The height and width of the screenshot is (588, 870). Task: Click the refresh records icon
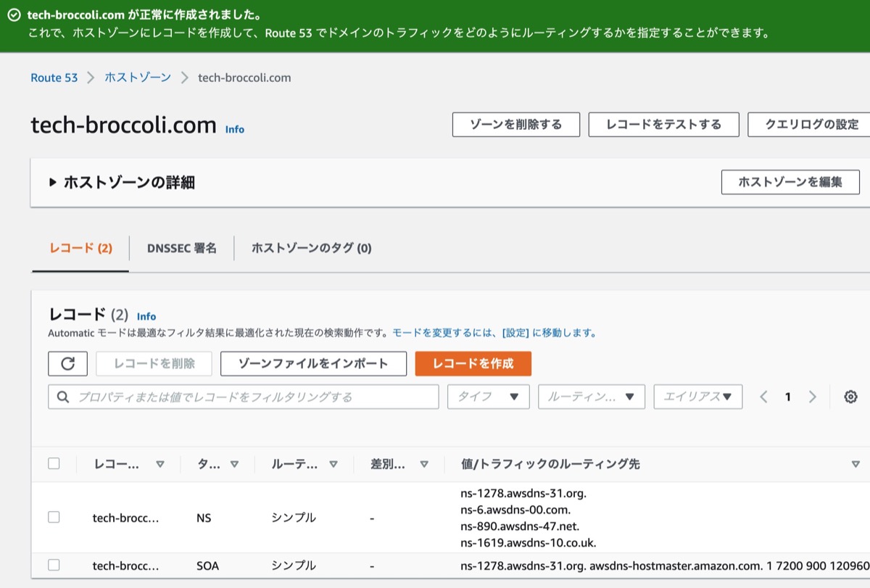click(67, 363)
